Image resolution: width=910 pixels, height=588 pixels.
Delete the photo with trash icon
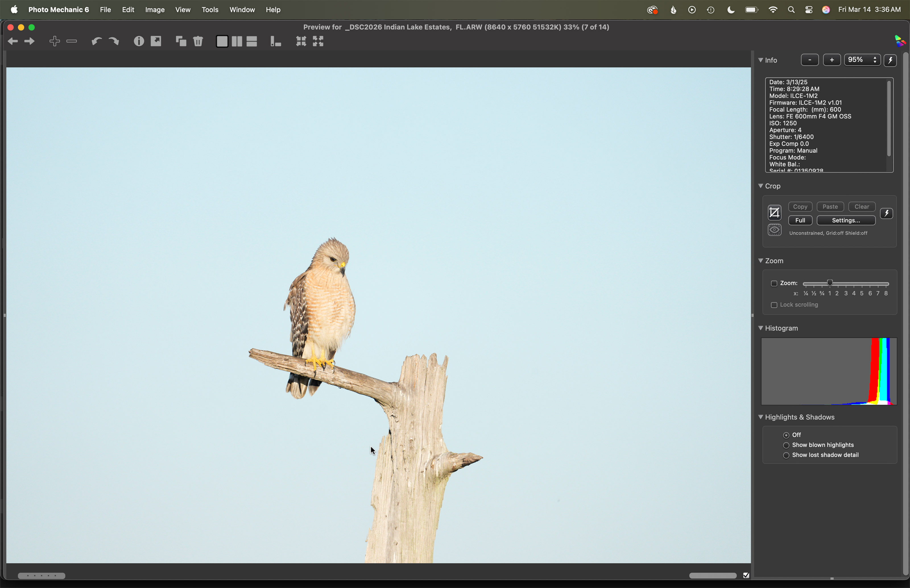(x=198, y=41)
